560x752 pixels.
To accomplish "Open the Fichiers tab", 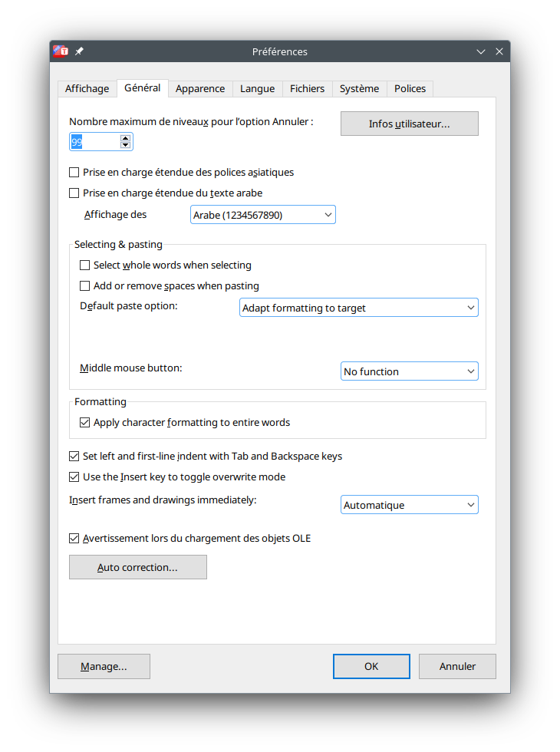I will point(307,89).
